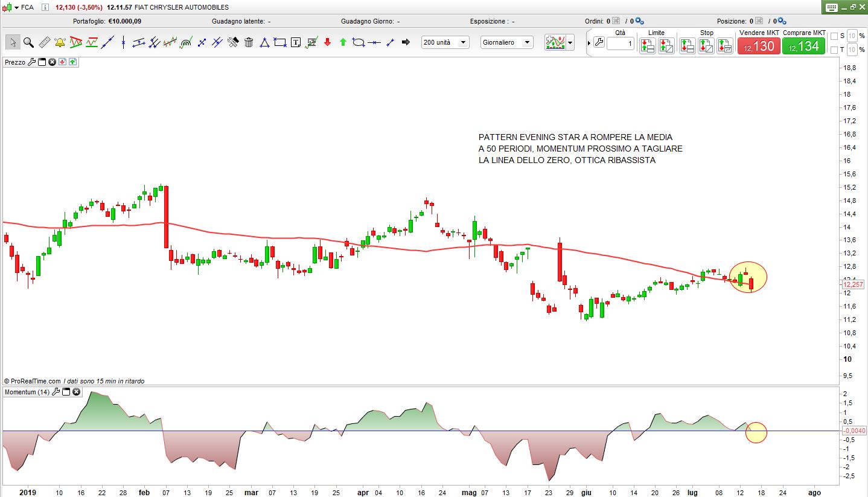
Task: Click the Qtà quantity input field
Action: pyautogui.click(x=620, y=43)
